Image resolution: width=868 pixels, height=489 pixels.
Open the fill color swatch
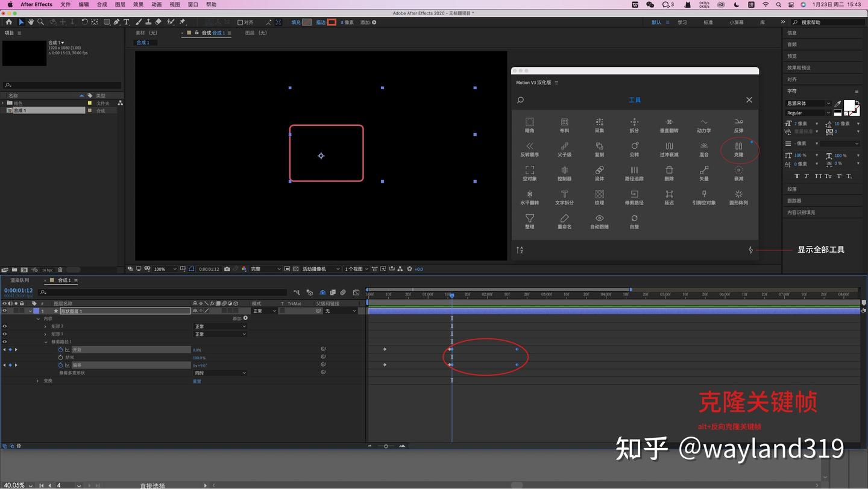[307, 22]
